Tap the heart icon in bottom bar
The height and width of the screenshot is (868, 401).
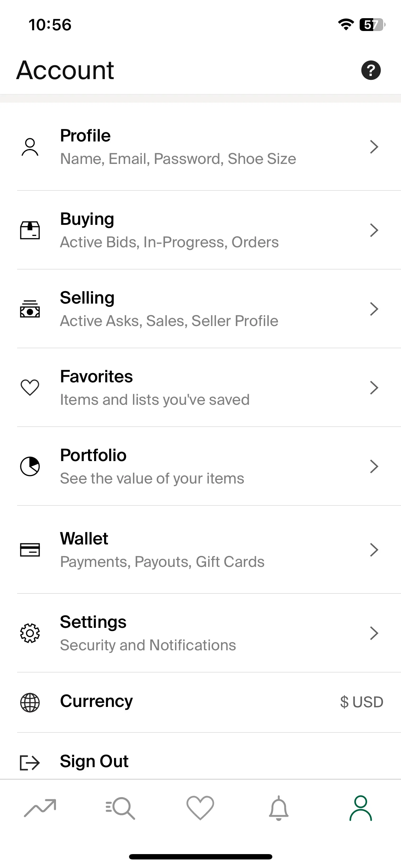click(200, 808)
